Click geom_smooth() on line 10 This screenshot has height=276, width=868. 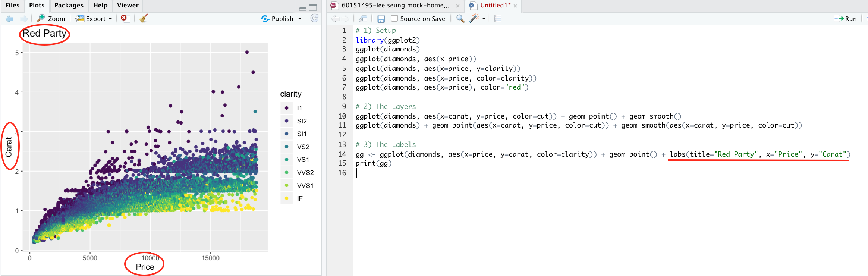coord(655,116)
